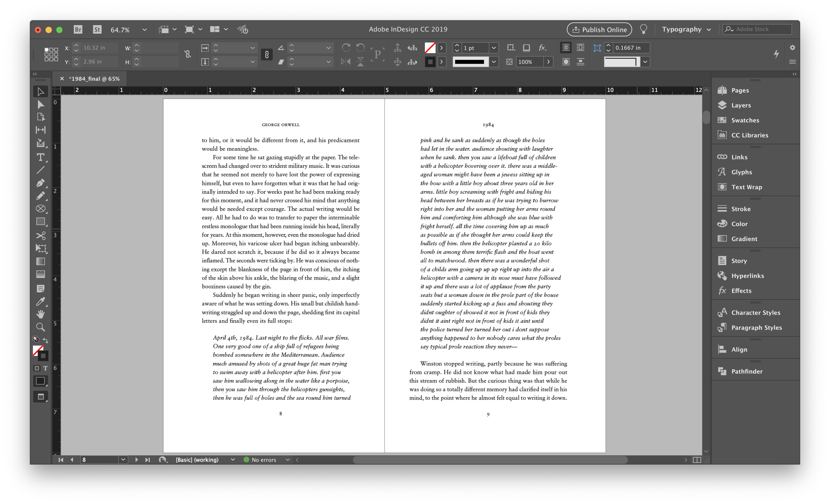Switch formatting to affect text (T)
Screen dimensions: 830x504
coord(45,368)
